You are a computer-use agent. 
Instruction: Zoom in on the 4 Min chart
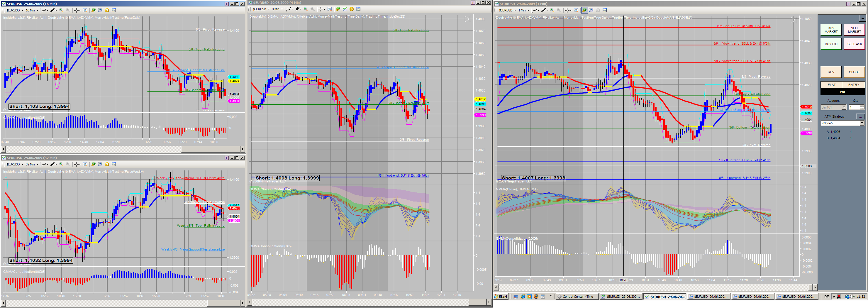306,9
